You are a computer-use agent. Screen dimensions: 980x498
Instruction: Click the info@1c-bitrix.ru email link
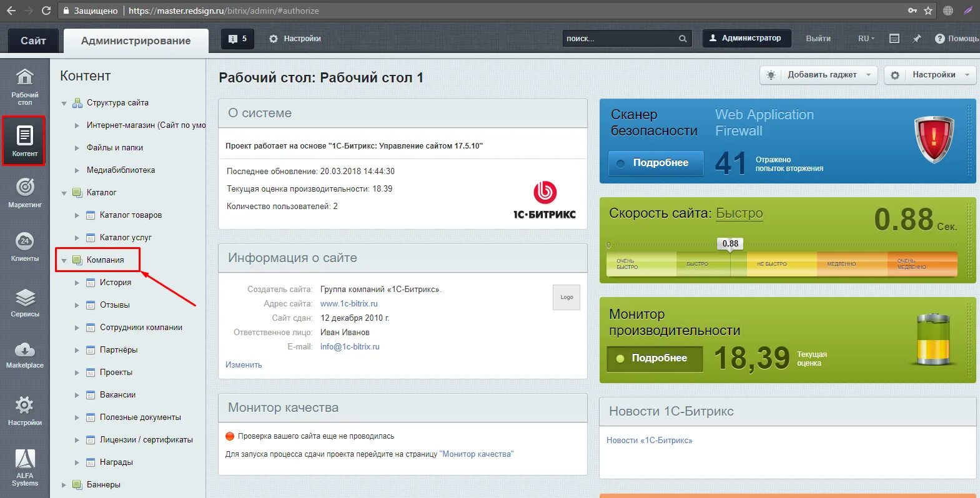pyautogui.click(x=350, y=347)
